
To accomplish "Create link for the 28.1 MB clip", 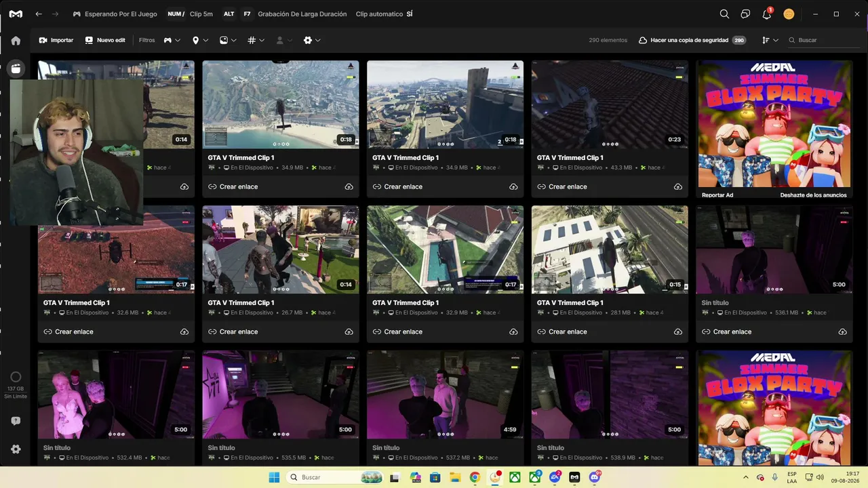I will pos(561,331).
